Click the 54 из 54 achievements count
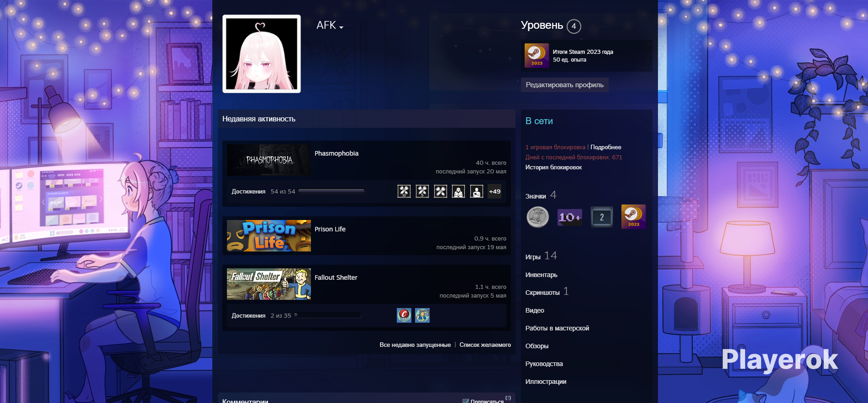868x403 pixels. [283, 192]
